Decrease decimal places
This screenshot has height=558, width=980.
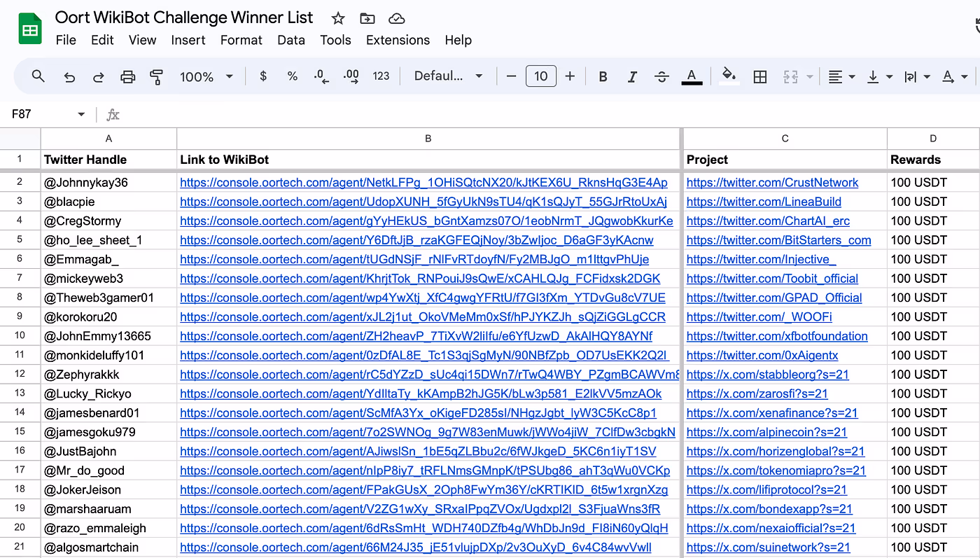click(x=321, y=76)
